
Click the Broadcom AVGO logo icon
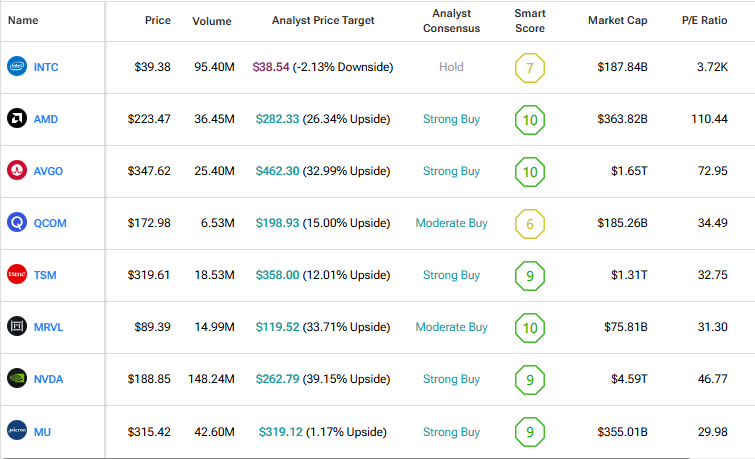17,171
